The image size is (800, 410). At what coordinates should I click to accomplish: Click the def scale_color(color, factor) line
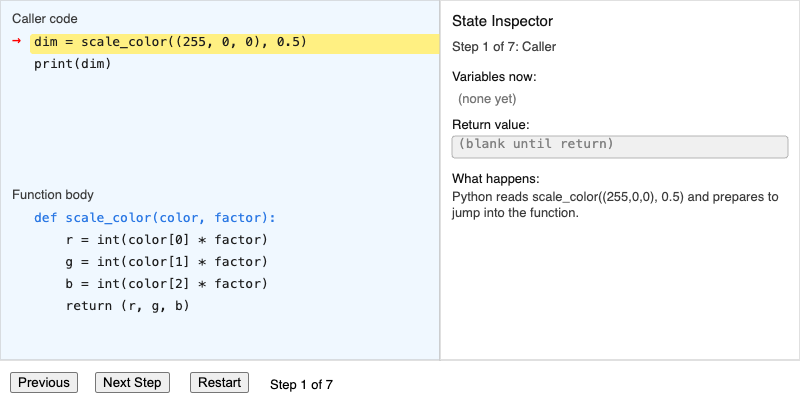pyautogui.click(x=155, y=218)
